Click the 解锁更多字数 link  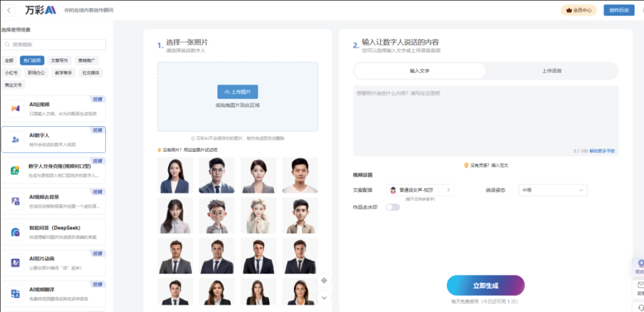pyautogui.click(x=602, y=151)
